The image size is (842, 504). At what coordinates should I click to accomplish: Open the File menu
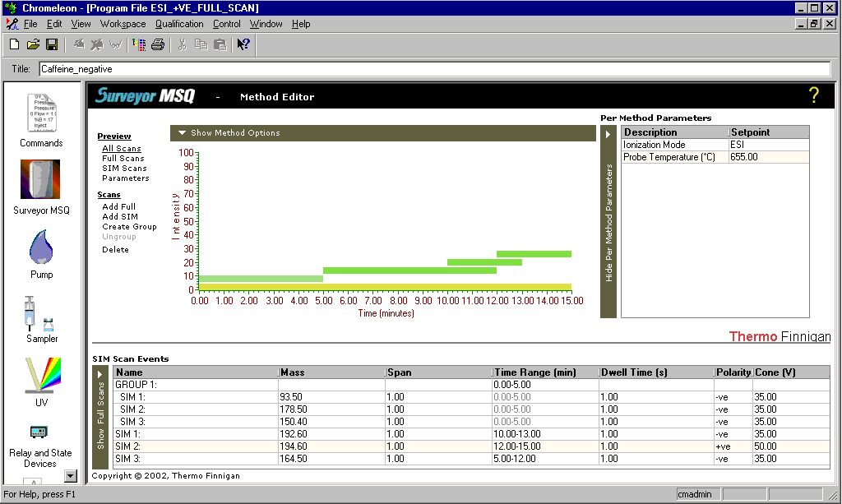(x=30, y=24)
